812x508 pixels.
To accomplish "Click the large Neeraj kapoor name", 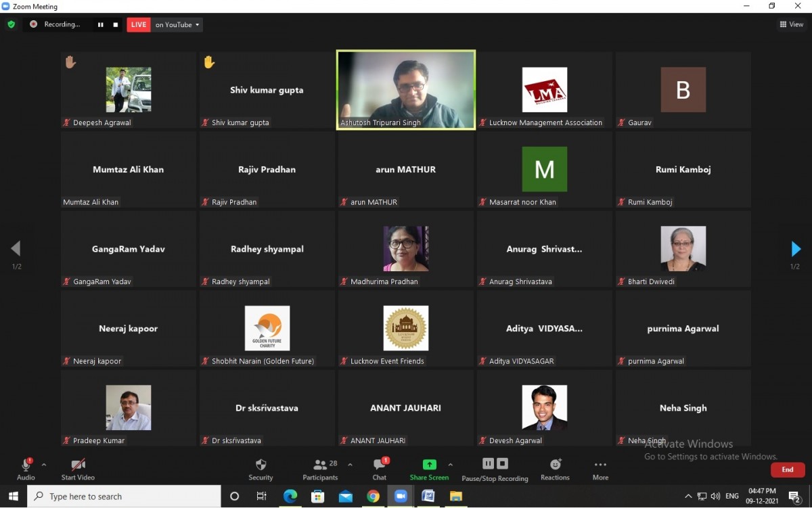I will pos(129,329).
